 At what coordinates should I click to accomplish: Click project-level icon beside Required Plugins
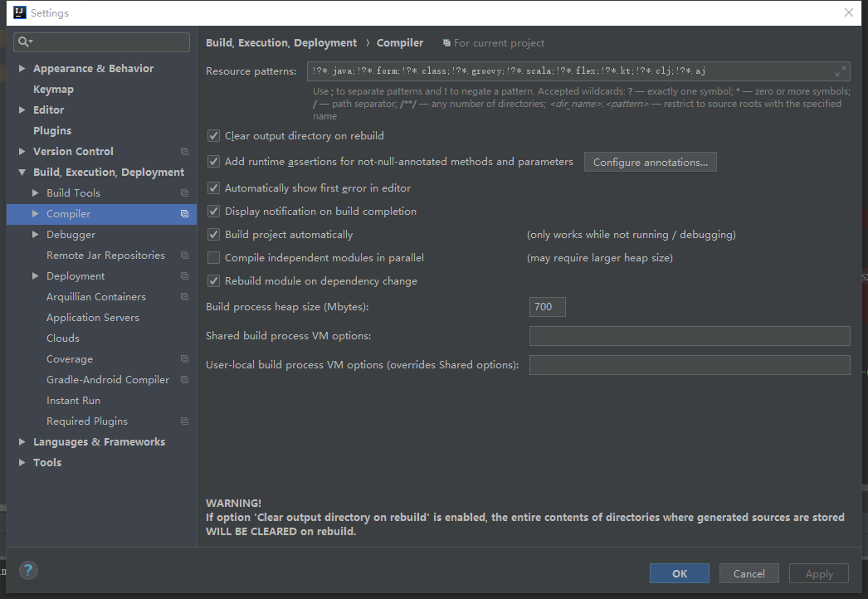(x=184, y=421)
